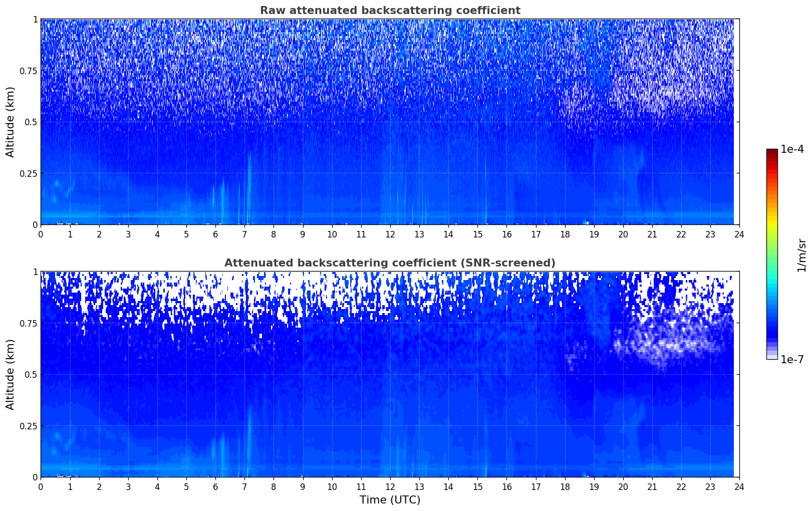Click the '1e-4' colorbar maximum label

point(792,150)
